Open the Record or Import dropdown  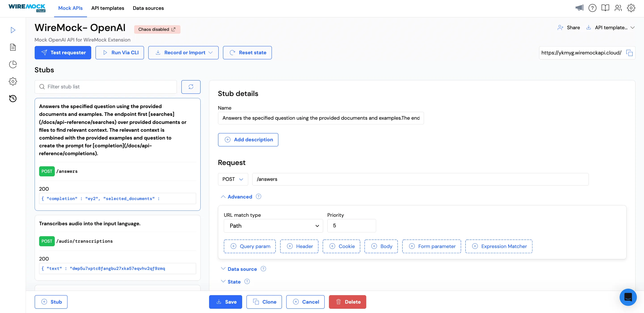click(183, 53)
